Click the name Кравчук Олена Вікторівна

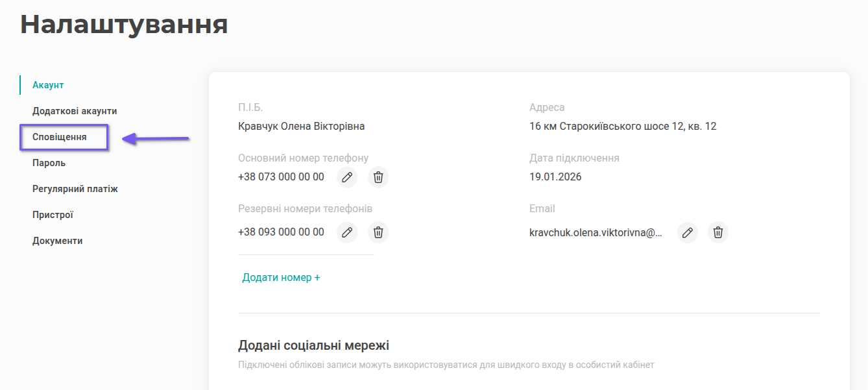pos(301,126)
